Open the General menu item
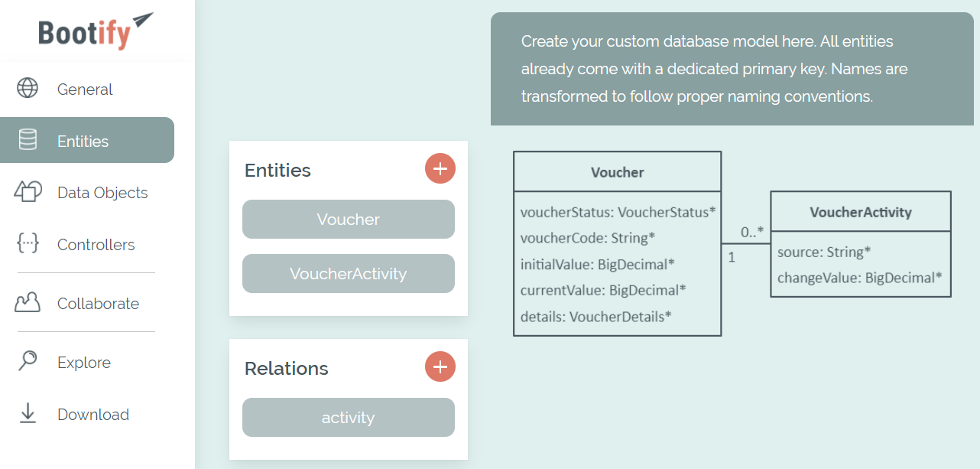Screen dimensions: 980x469 click(85, 90)
